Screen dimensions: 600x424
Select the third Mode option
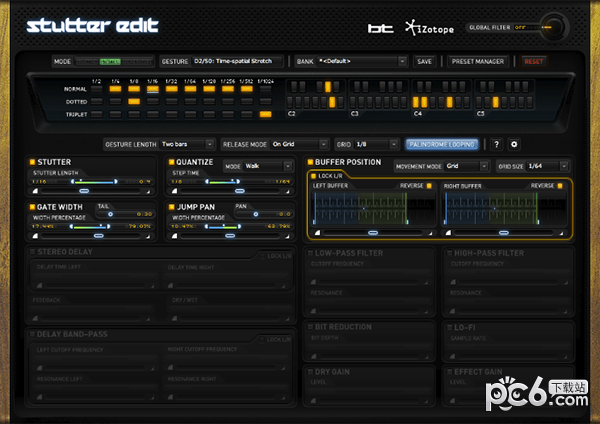[137, 61]
